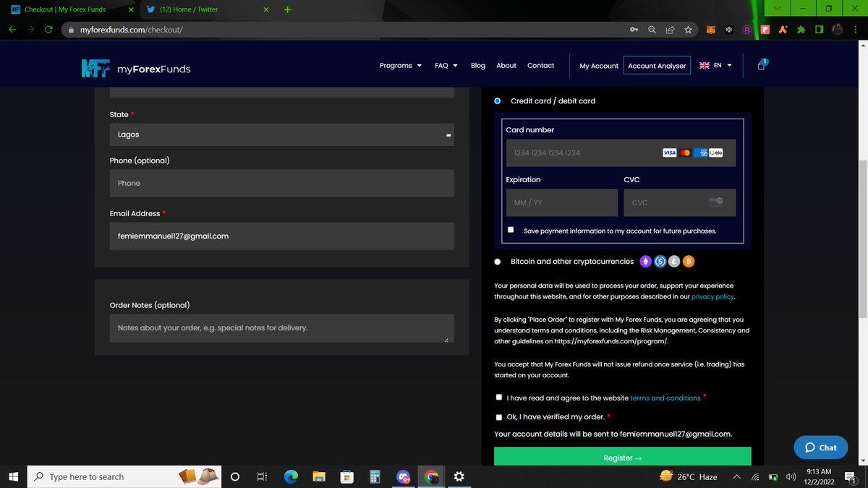Select Credit card / debit card payment
Image resolution: width=868 pixels, height=488 pixels.
coord(498,101)
